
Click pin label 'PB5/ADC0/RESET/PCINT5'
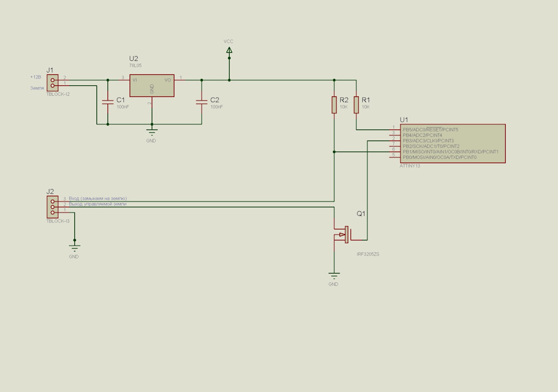431,130
